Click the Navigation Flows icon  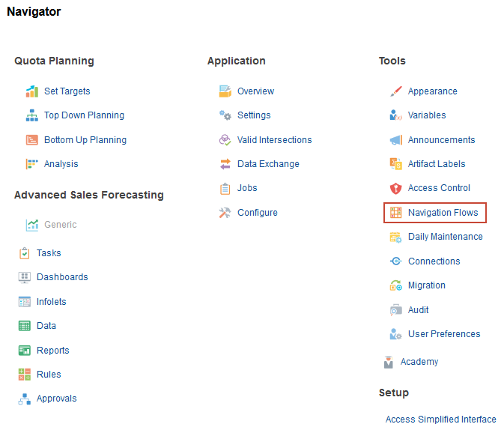(x=396, y=213)
